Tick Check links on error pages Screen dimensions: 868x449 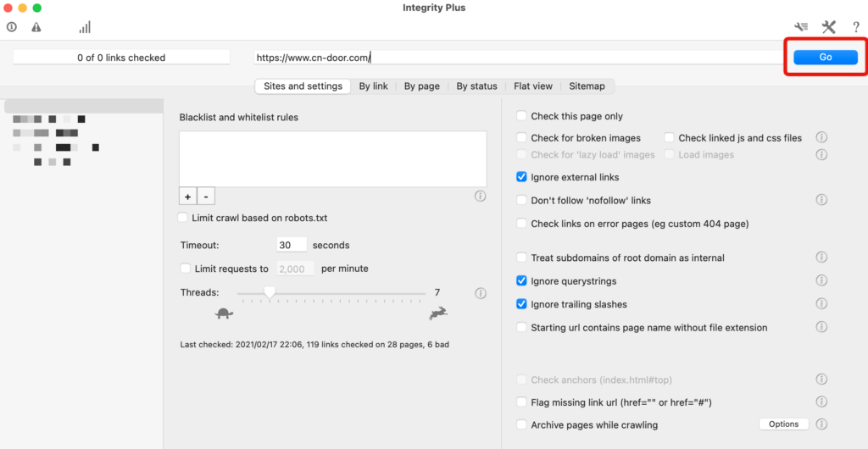point(521,224)
